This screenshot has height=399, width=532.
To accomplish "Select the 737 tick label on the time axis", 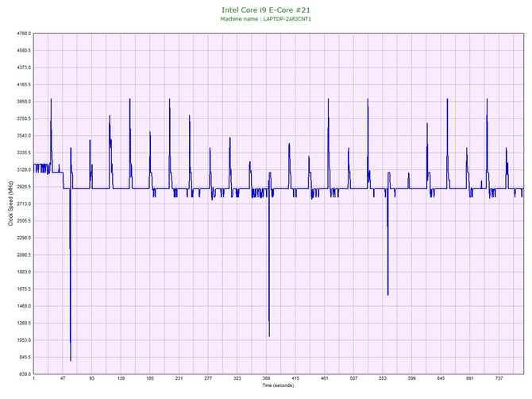I will (499, 378).
